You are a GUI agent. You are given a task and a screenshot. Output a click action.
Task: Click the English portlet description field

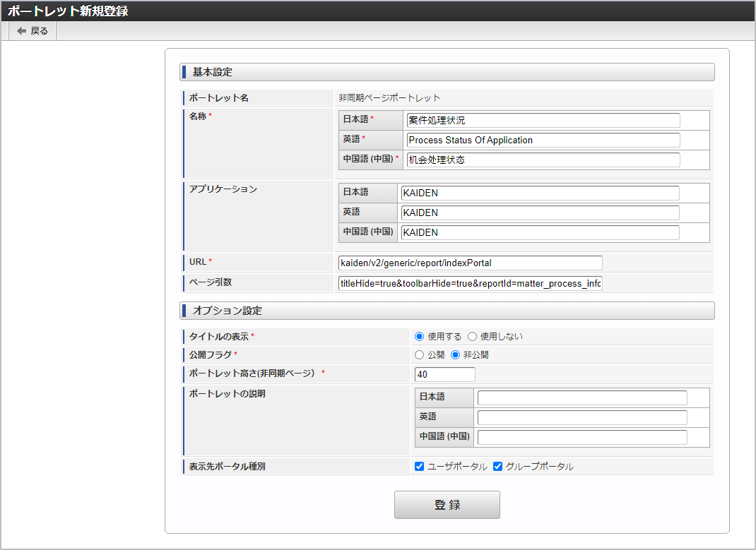click(581, 418)
